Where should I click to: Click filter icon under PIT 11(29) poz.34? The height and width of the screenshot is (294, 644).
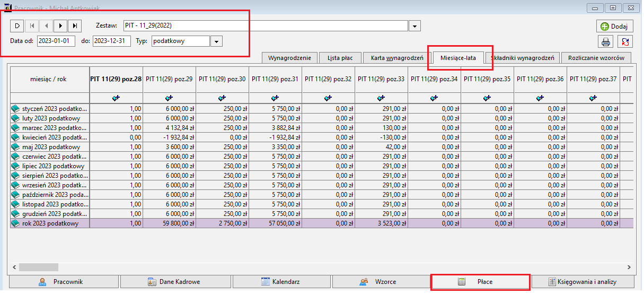coord(434,98)
